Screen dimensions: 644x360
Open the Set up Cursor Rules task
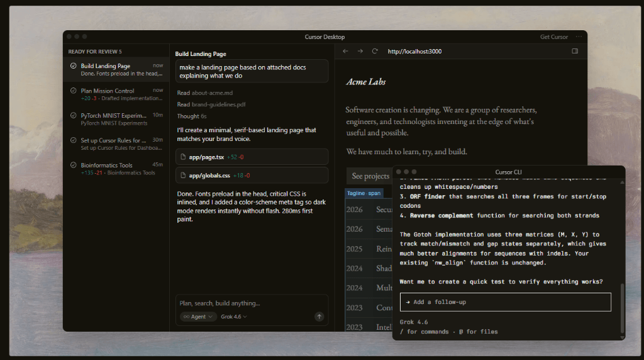coord(116,144)
